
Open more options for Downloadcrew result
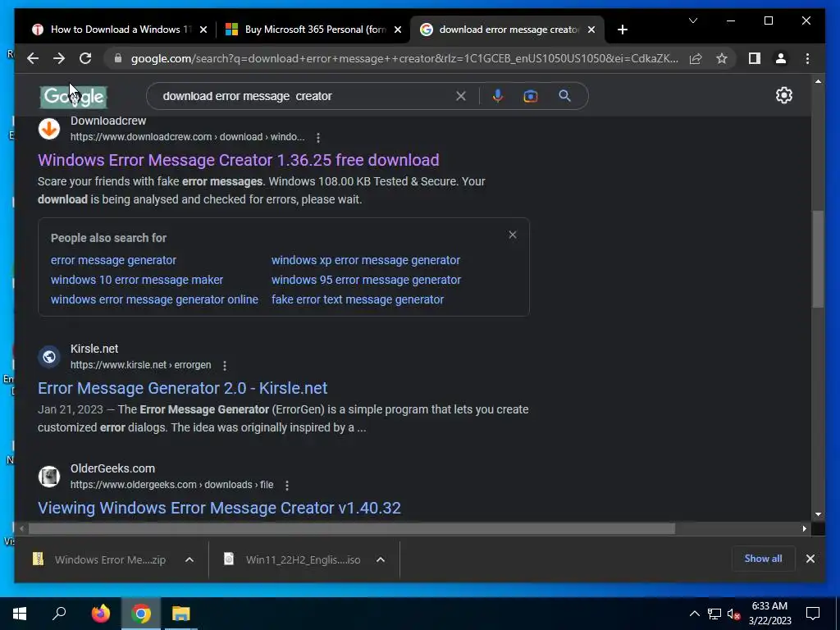coord(318,138)
